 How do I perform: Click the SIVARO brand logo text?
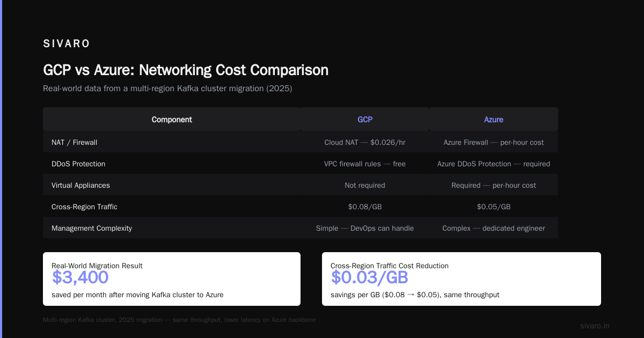(x=67, y=44)
